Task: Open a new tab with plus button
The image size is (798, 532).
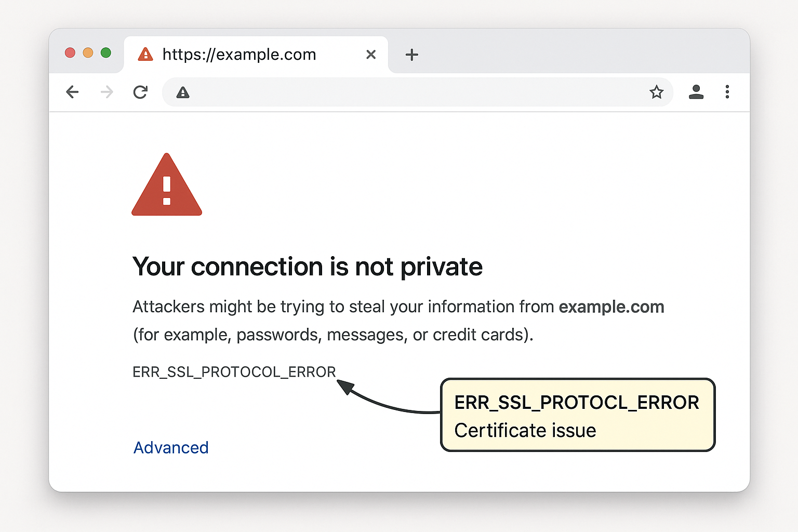Action: 411,55
